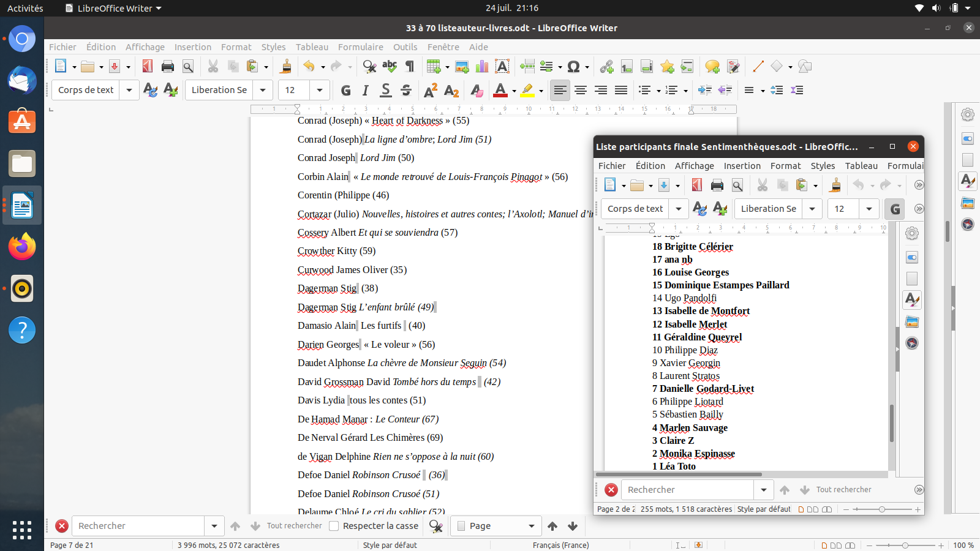Toggle formatting marks pilcrow icon
Viewport: 980px width, 551px height.
[x=410, y=67]
